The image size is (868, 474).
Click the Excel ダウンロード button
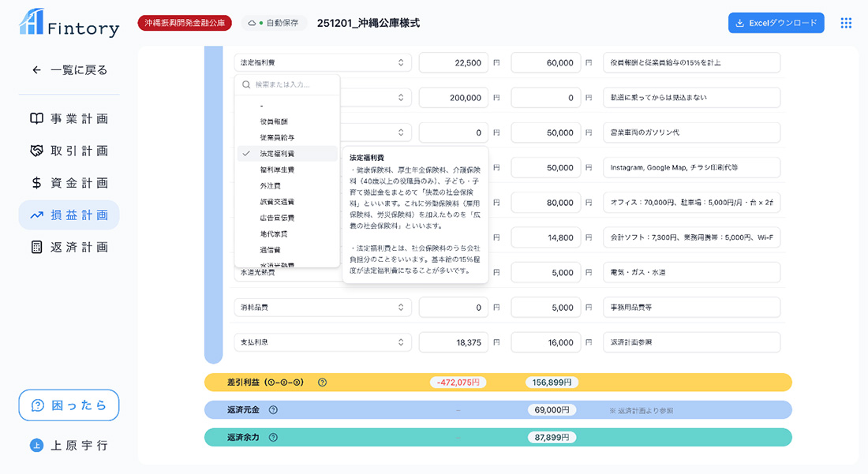tap(776, 22)
